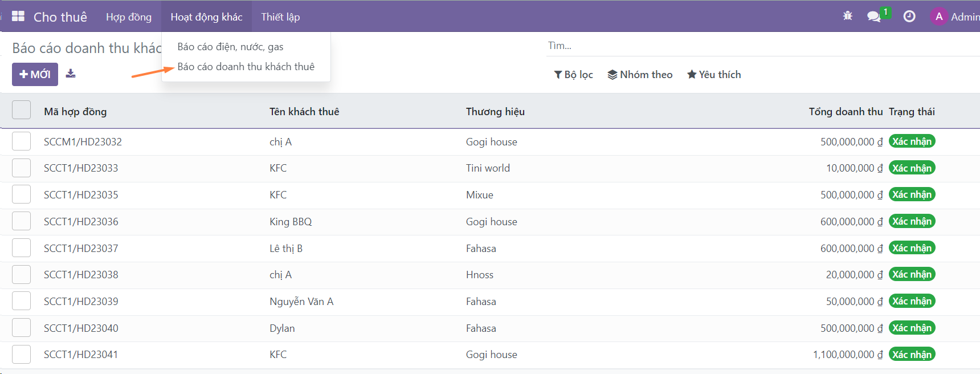
Task: Open the Bộ lọc filter dropdown
Action: pyautogui.click(x=573, y=75)
